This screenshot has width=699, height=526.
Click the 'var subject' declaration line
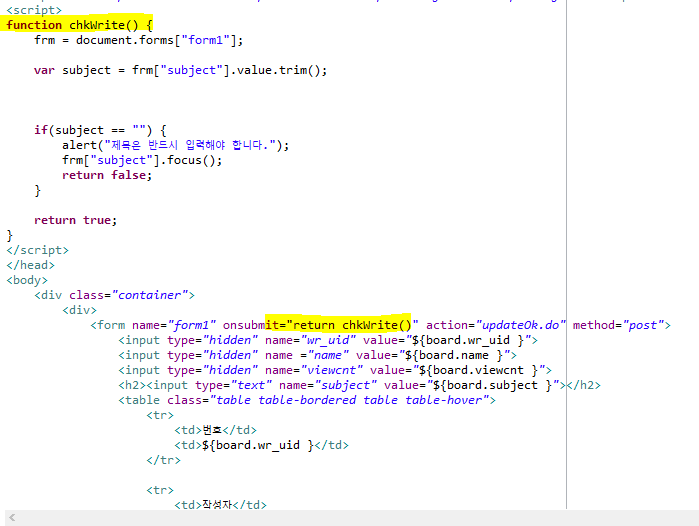point(181,70)
